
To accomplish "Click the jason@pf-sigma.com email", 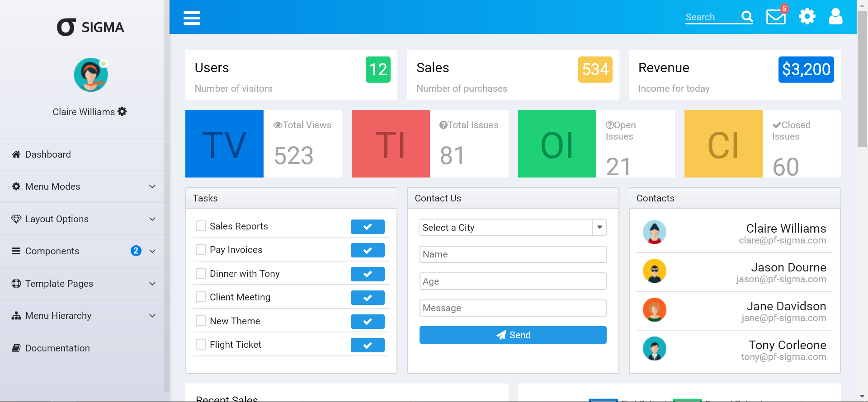I will (x=781, y=279).
